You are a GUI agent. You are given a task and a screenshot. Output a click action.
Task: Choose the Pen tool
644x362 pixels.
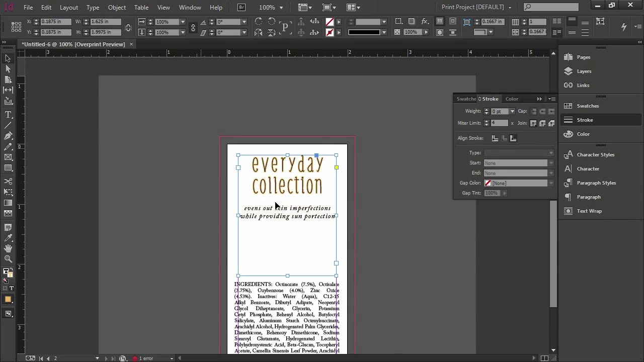point(8,136)
